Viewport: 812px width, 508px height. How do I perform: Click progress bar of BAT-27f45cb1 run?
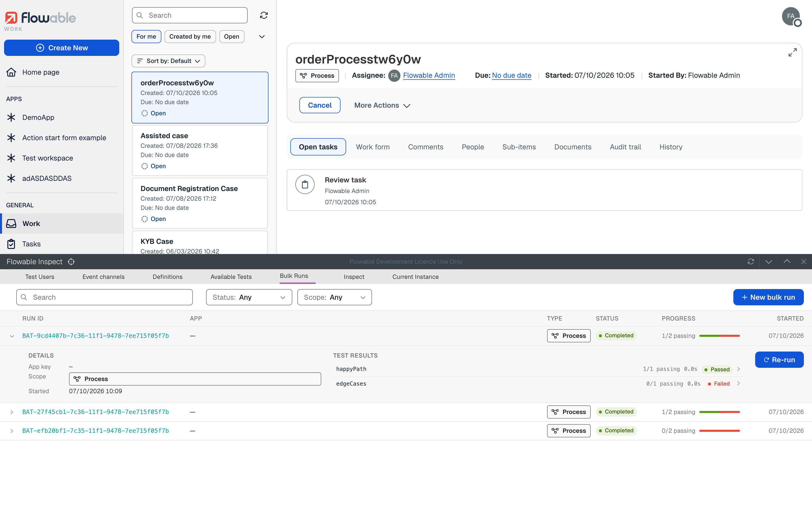coord(719,412)
